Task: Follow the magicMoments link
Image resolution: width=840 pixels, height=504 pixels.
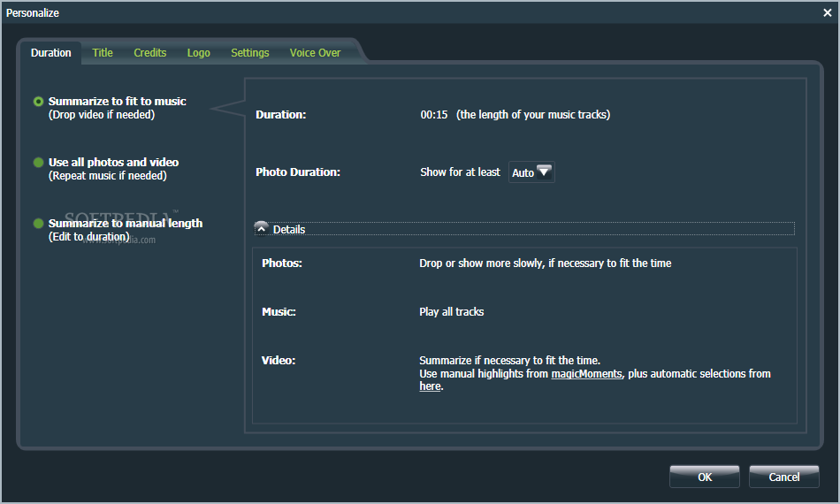Action: [586, 374]
